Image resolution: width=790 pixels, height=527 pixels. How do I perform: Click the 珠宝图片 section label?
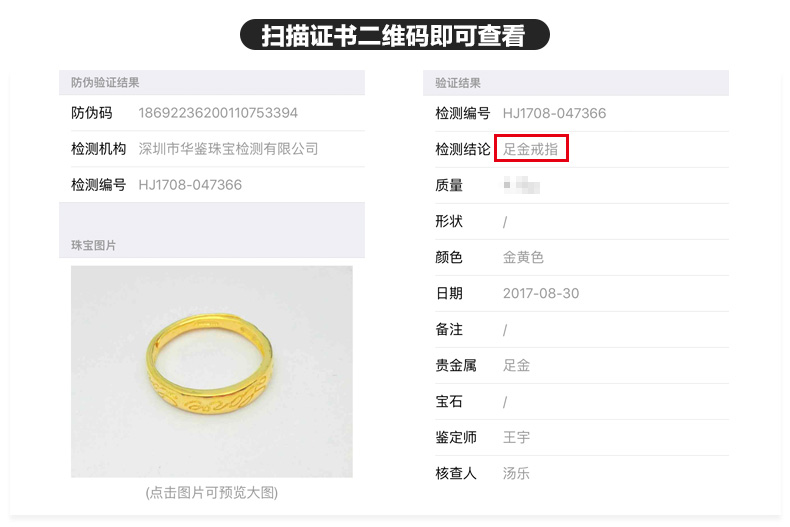[x=94, y=245]
